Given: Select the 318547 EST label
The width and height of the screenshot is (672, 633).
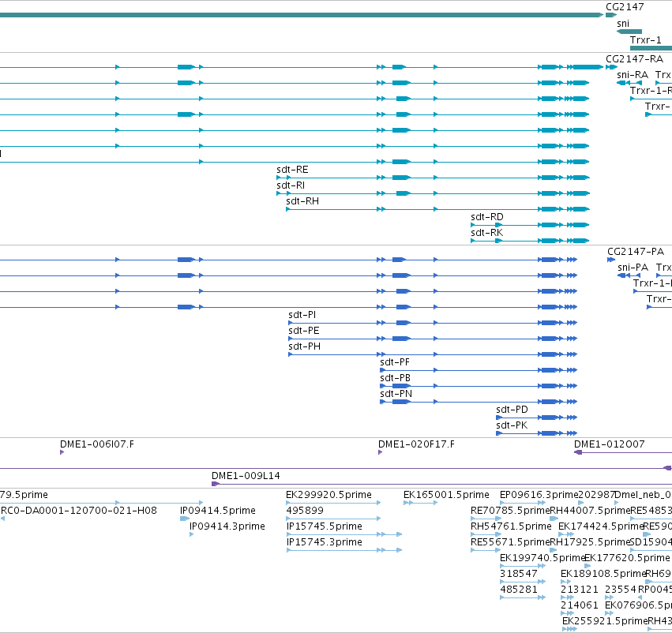Looking at the screenshot, I should tap(519, 575).
